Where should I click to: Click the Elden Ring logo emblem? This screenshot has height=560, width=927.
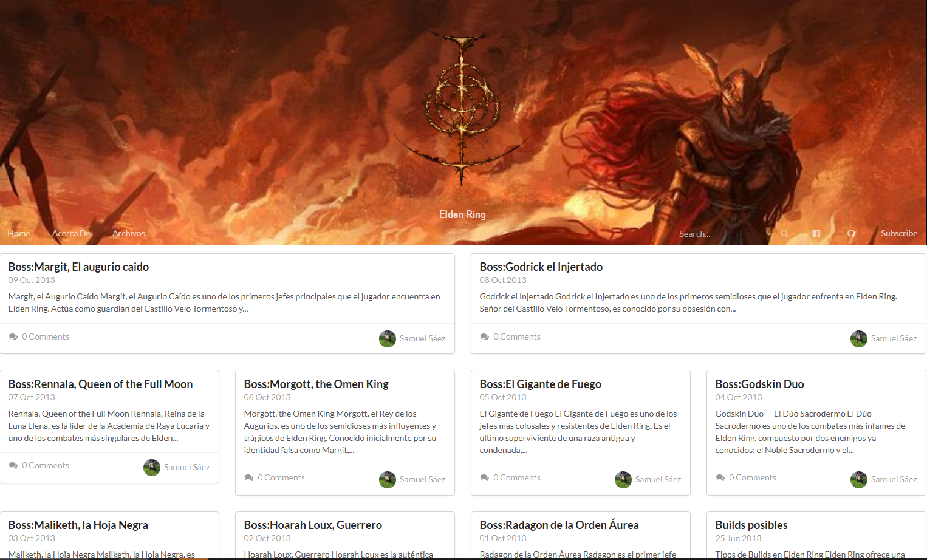(x=462, y=109)
